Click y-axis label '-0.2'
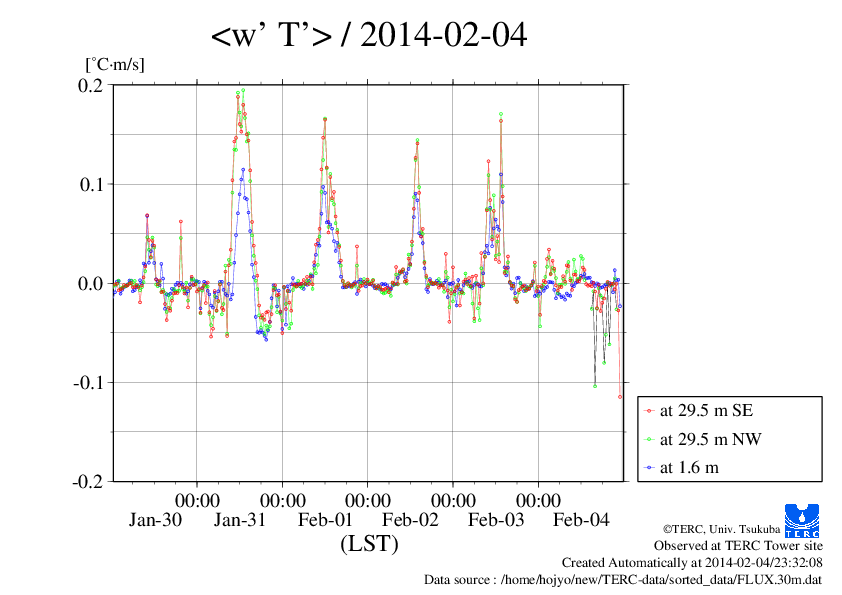The image size is (842, 595). [88, 482]
